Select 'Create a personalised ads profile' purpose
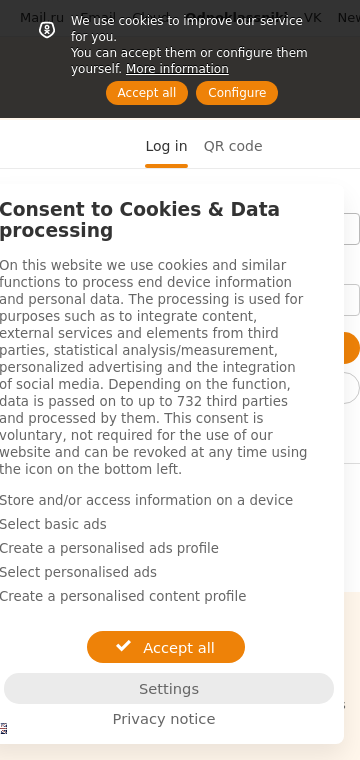The width and height of the screenshot is (360, 760). pos(109,548)
